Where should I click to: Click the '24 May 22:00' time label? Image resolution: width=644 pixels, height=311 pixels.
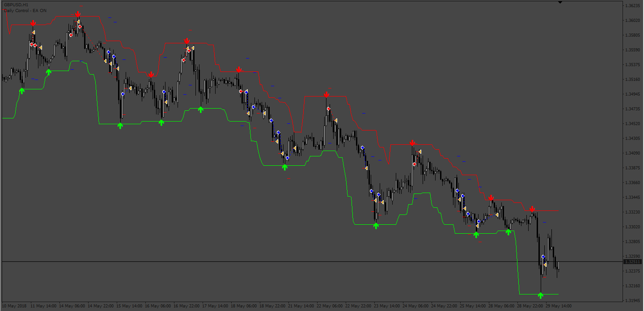point(445,307)
